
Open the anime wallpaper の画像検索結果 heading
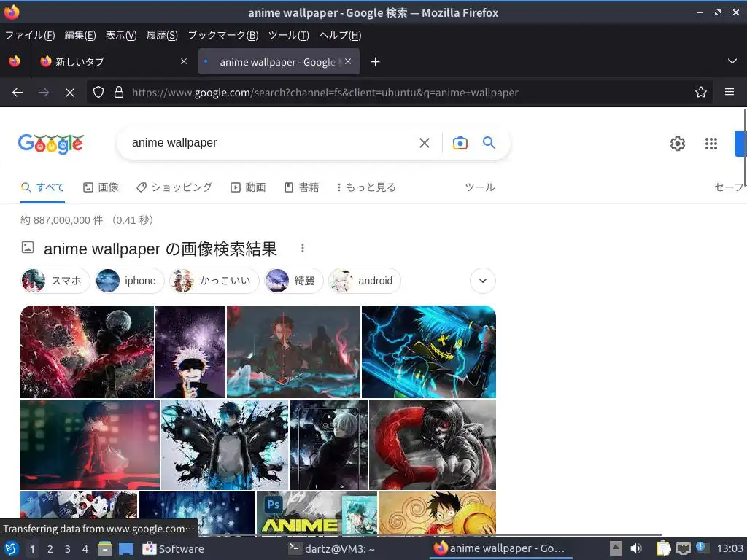tap(160, 249)
